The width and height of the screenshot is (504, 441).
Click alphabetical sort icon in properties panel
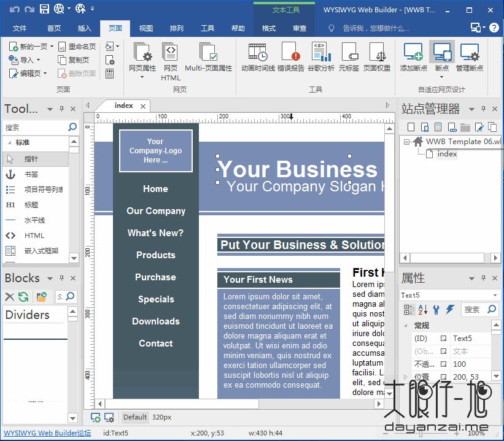pyautogui.click(x=423, y=309)
